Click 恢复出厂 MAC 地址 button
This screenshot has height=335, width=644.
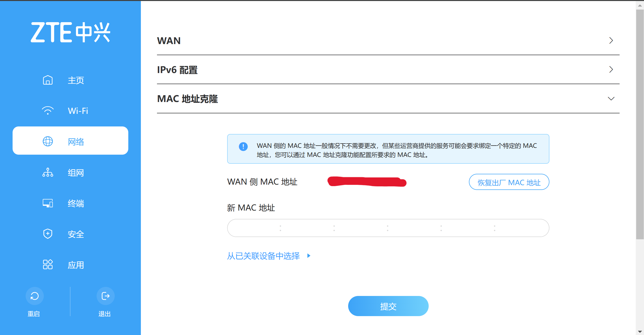[x=509, y=182]
